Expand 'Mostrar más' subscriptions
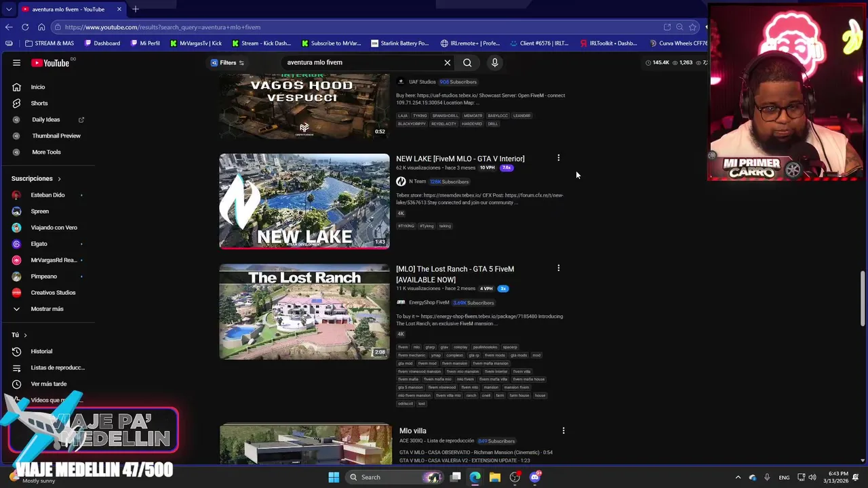 click(46, 309)
